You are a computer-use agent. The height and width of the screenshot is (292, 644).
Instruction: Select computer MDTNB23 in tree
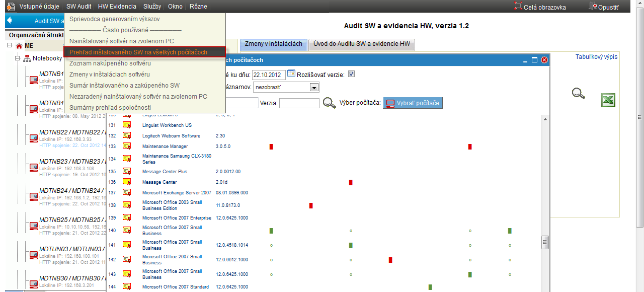[72, 162]
